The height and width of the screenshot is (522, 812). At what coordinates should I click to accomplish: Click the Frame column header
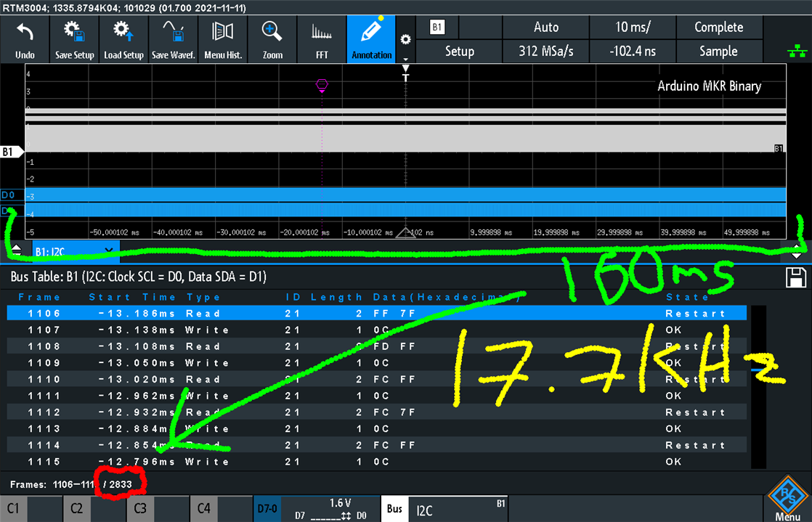tap(39, 297)
